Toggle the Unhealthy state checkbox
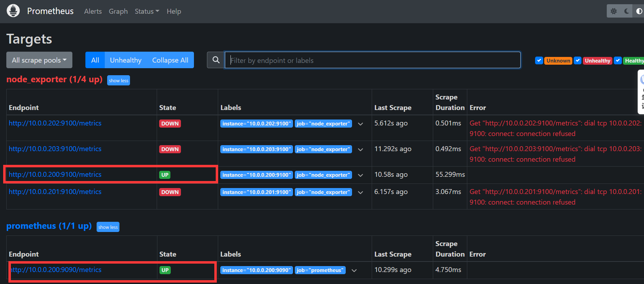The height and width of the screenshot is (284, 644). pyautogui.click(x=578, y=60)
